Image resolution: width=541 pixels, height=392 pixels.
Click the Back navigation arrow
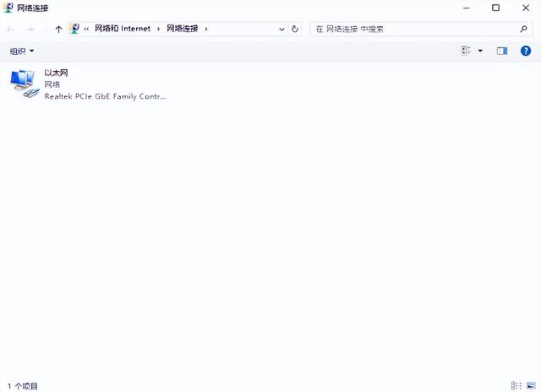[11, 30]
